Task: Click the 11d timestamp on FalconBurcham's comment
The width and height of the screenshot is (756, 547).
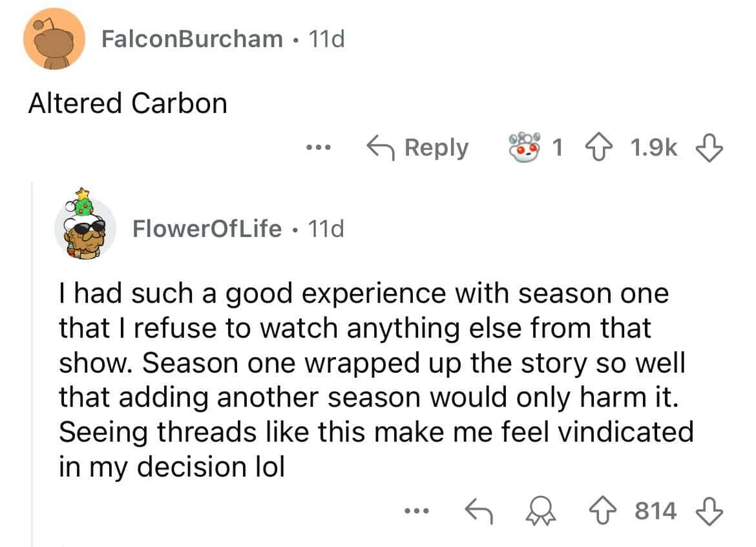Action: tap(327, 39)
